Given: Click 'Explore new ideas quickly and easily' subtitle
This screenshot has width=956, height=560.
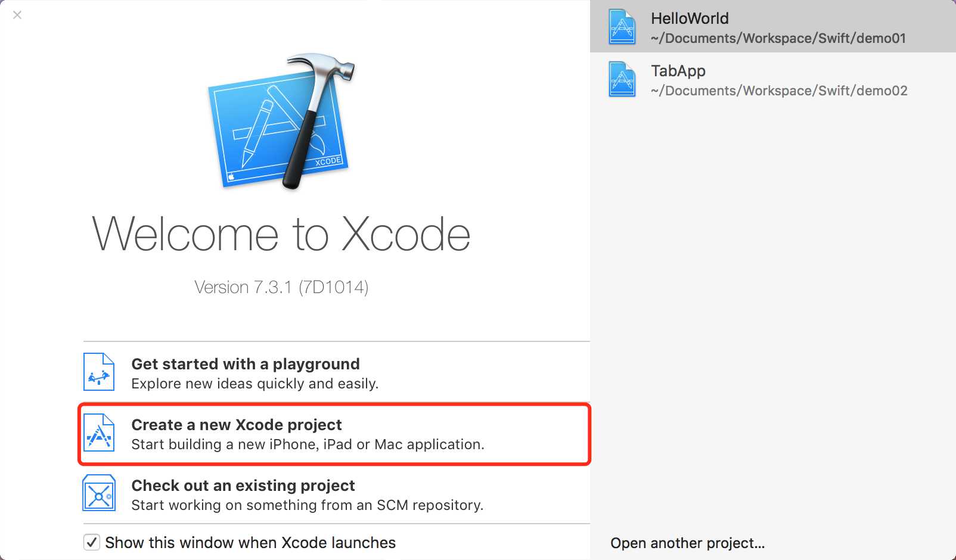Looking at the screenshot, I should click(x=254, y=384).
